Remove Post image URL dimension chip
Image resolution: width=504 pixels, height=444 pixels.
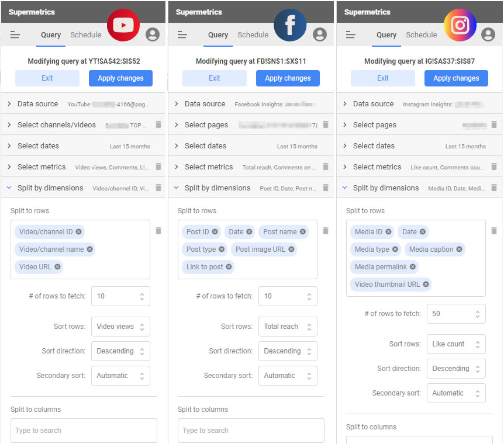[x=291, y=249]
